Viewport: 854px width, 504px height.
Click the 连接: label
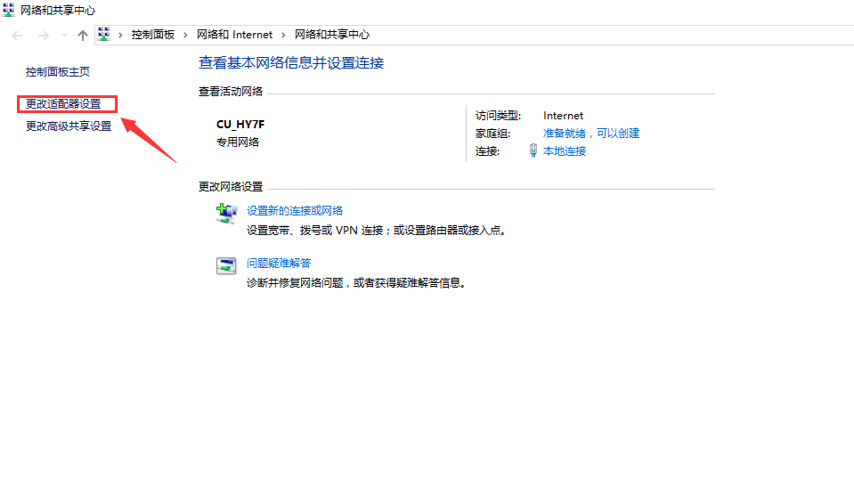487,150
